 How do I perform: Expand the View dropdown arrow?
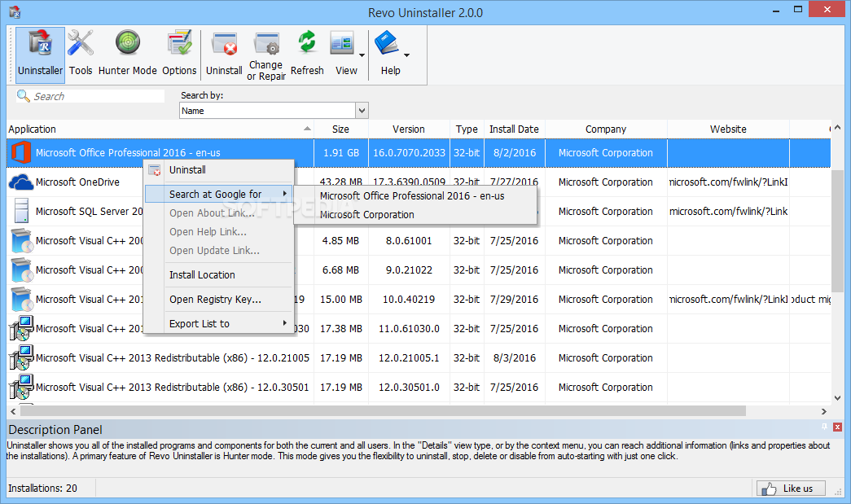coord(362,55)
